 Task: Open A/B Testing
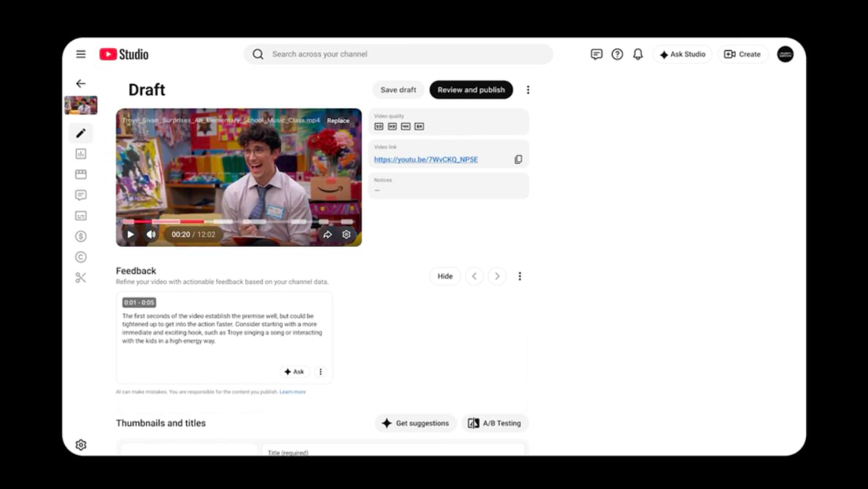coord(495,423)
